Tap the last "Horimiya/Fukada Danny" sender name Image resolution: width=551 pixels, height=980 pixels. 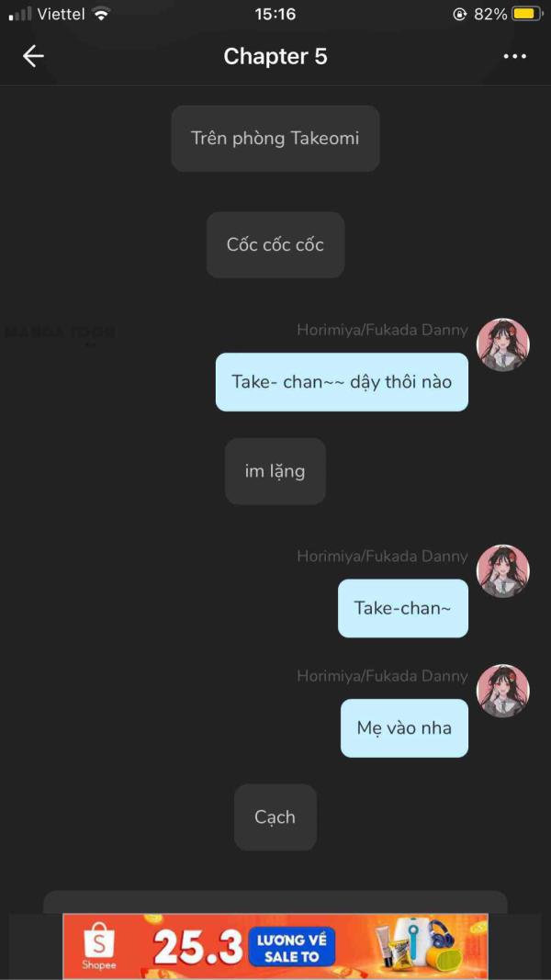pyautogui.click(x=382, y=676)
